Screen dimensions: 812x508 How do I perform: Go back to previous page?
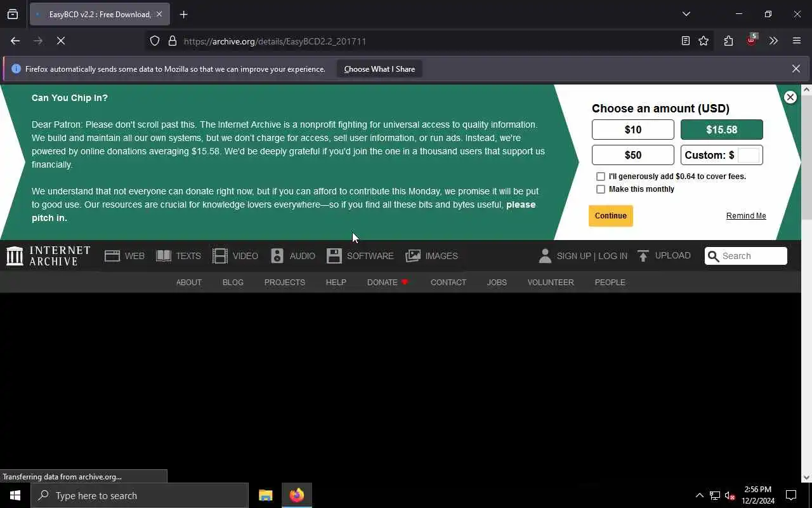(15, 41)
